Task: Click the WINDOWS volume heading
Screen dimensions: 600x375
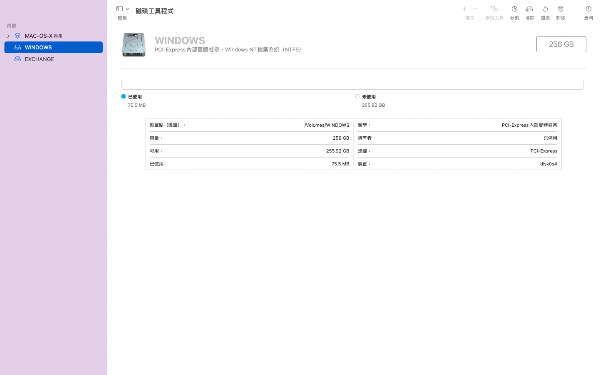Action: 180,40
